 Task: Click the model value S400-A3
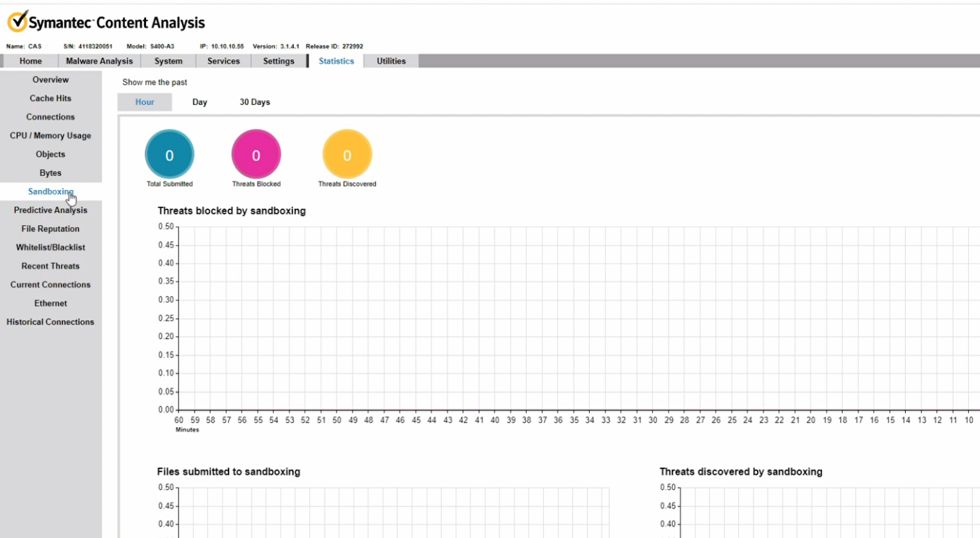[x=162, y=46]
